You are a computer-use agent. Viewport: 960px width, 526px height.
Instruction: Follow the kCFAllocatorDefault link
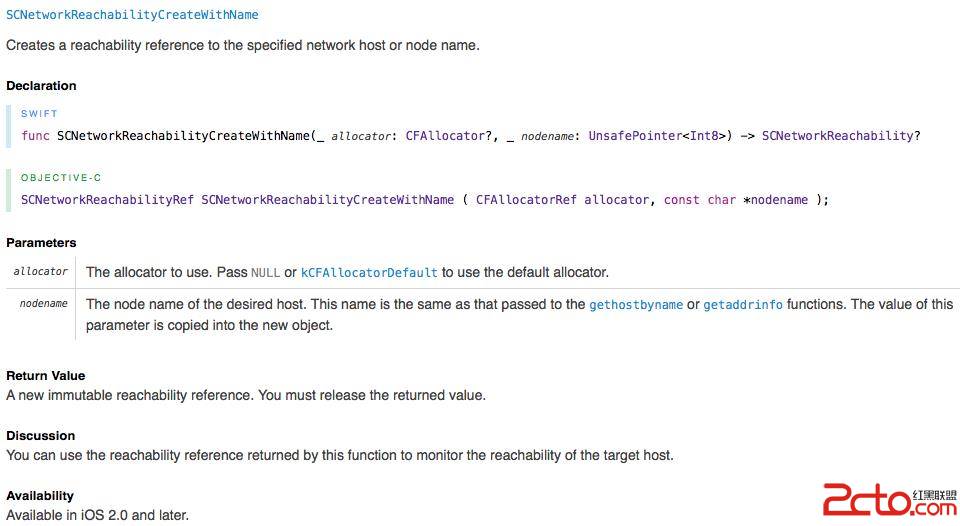[369, 272]
